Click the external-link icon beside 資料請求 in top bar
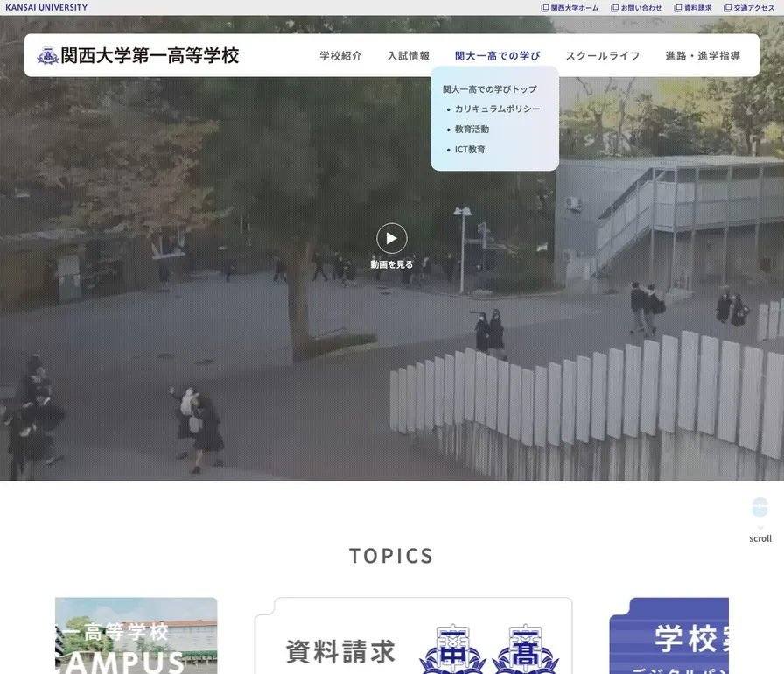 pyautogui.click(x=677, y=8)
